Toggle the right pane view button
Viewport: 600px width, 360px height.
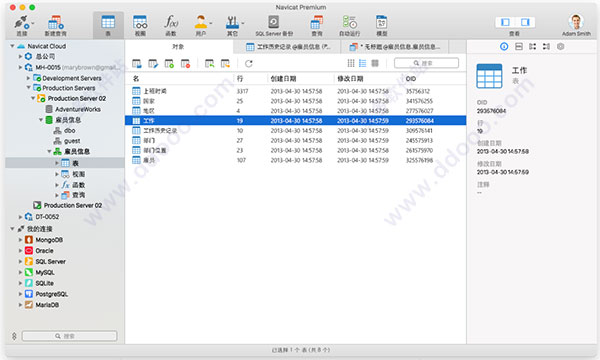coord(525,22)
